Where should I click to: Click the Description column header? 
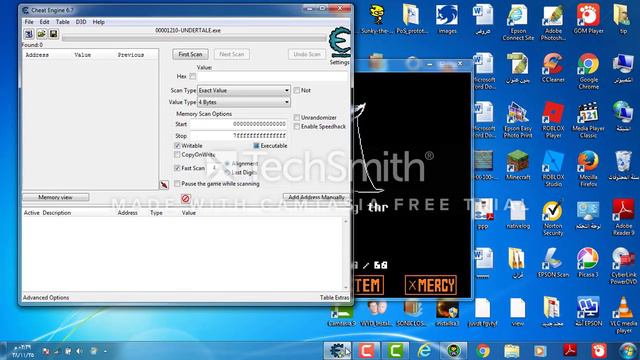[57, 213]
